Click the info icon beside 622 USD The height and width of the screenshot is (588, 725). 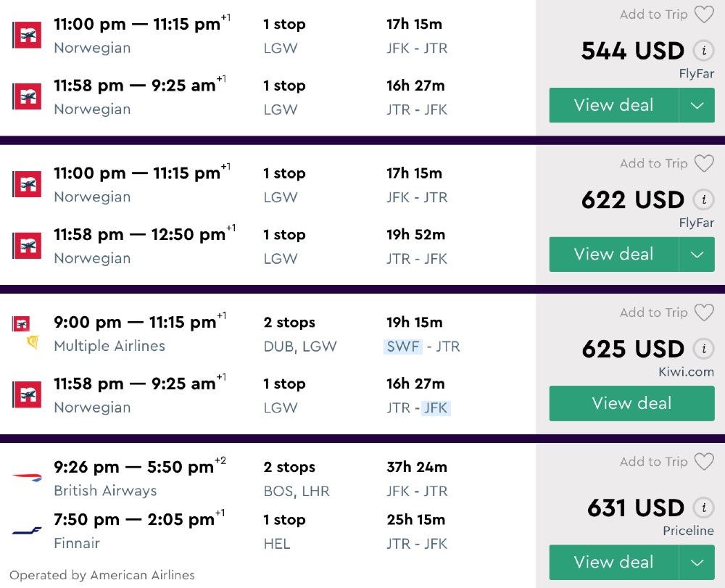pos(702,200)
